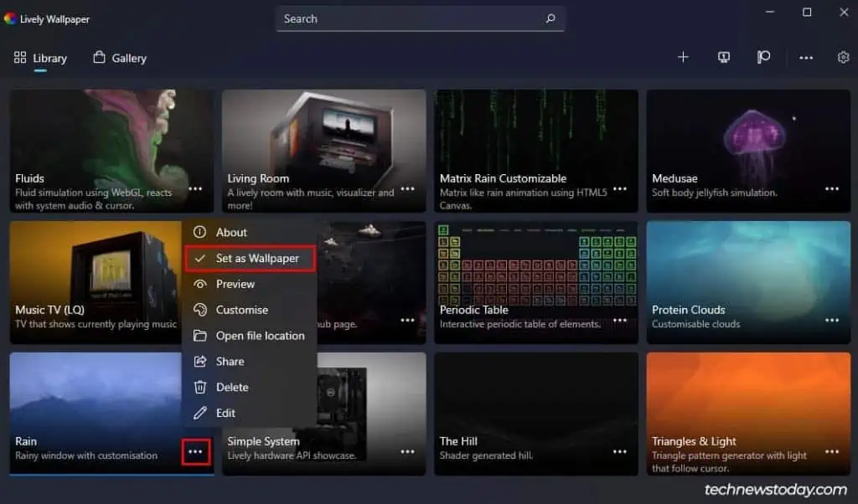Click the folder icon for Open file location
This screenshot has height=504, width=858.
pyautogui.click(x=200, y=336)
